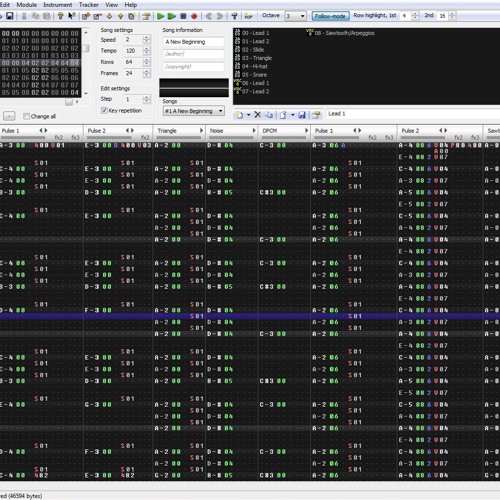Click the create NSF icon
The image size is (500, 500).
pyautogui.click(x=248, y=16)
